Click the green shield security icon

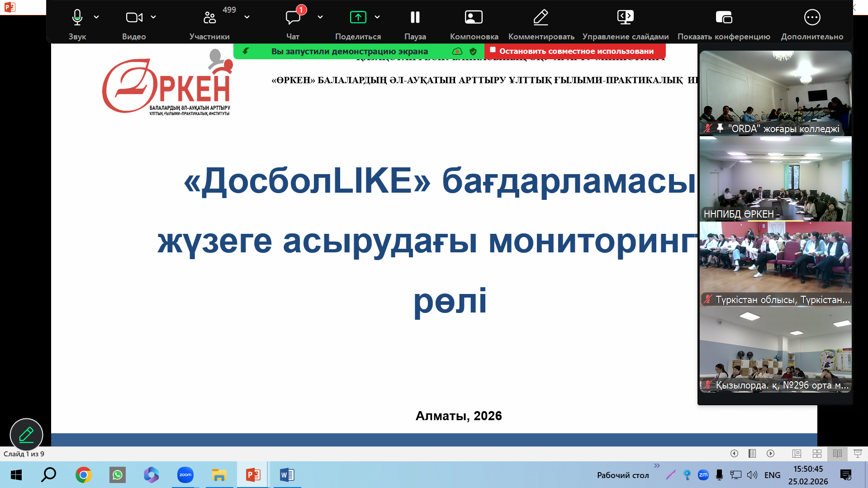[473, 51]
